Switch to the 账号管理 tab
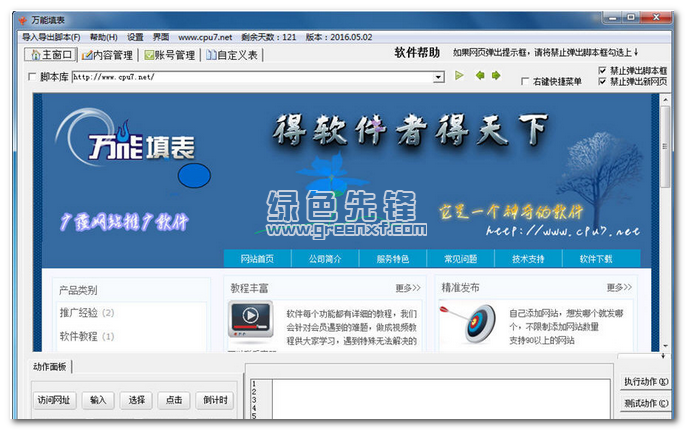685x430 pixels. (x=170, y=55)
